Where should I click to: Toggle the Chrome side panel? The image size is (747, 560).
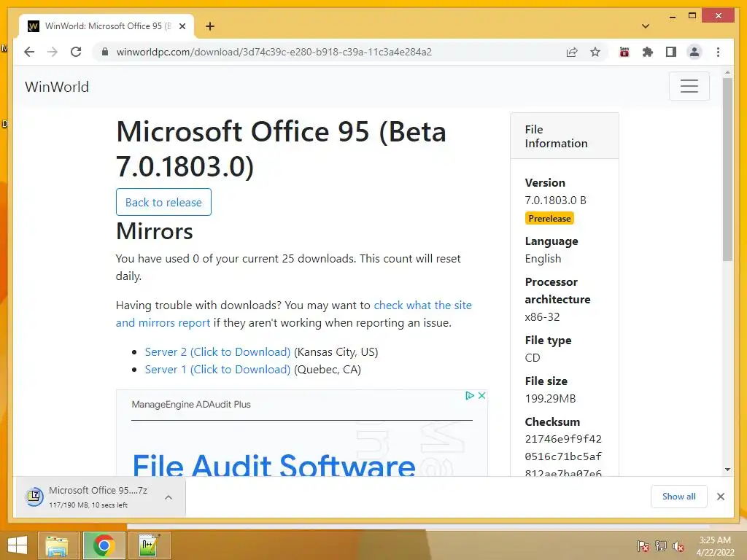coord(671,52)
